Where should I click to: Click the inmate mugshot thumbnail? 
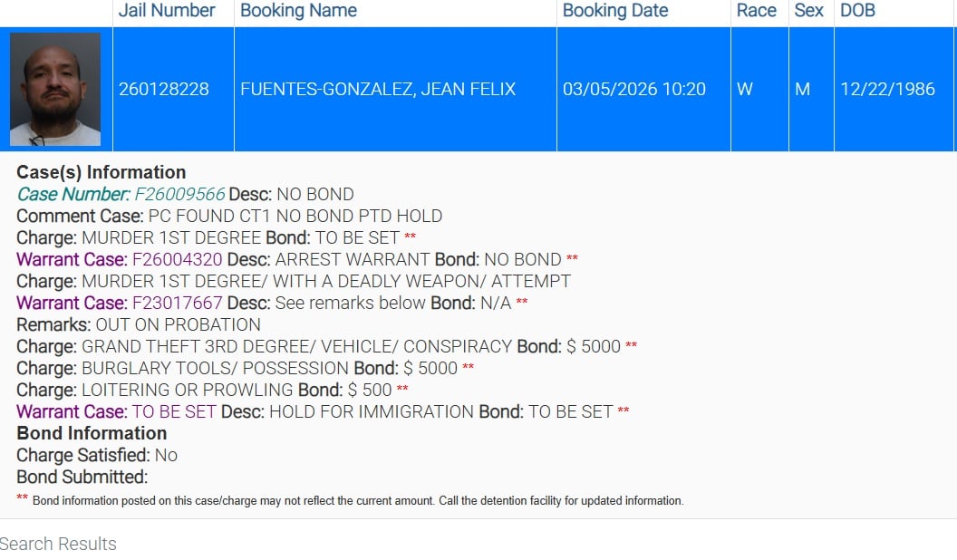click(x=55, y=89)
